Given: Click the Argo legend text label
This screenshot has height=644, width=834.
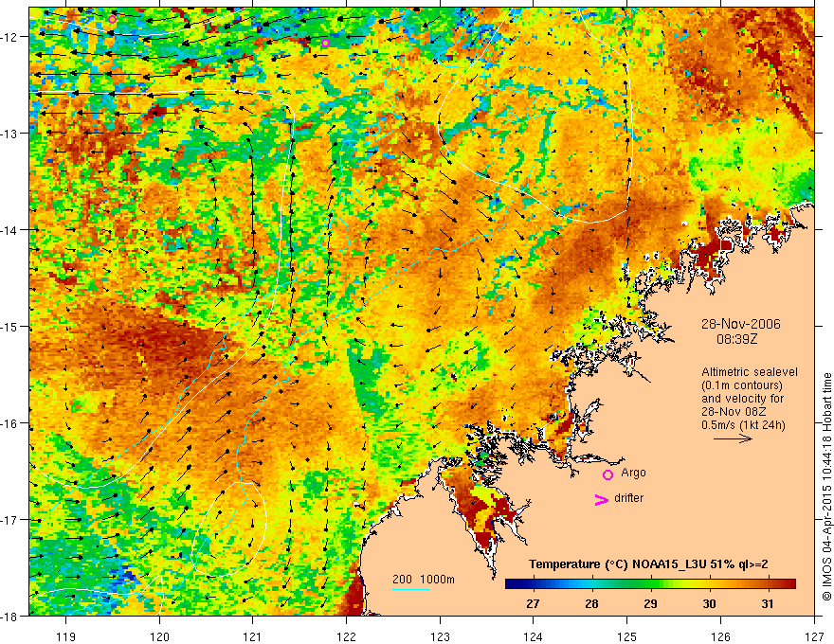Looking at the screenshot, I should [x=633, y=473].
